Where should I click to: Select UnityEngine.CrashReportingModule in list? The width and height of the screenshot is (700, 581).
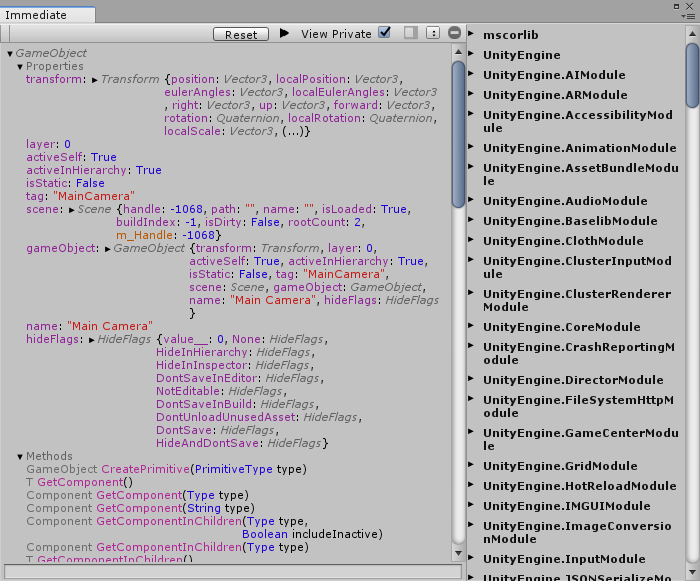579,354
